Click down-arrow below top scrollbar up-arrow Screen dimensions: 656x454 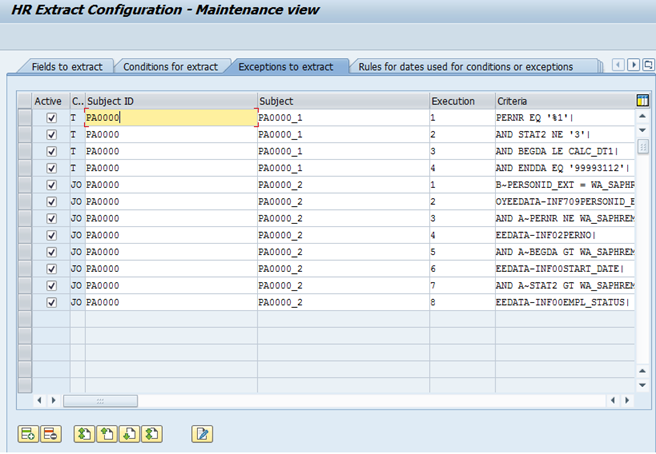pos(642,131)
